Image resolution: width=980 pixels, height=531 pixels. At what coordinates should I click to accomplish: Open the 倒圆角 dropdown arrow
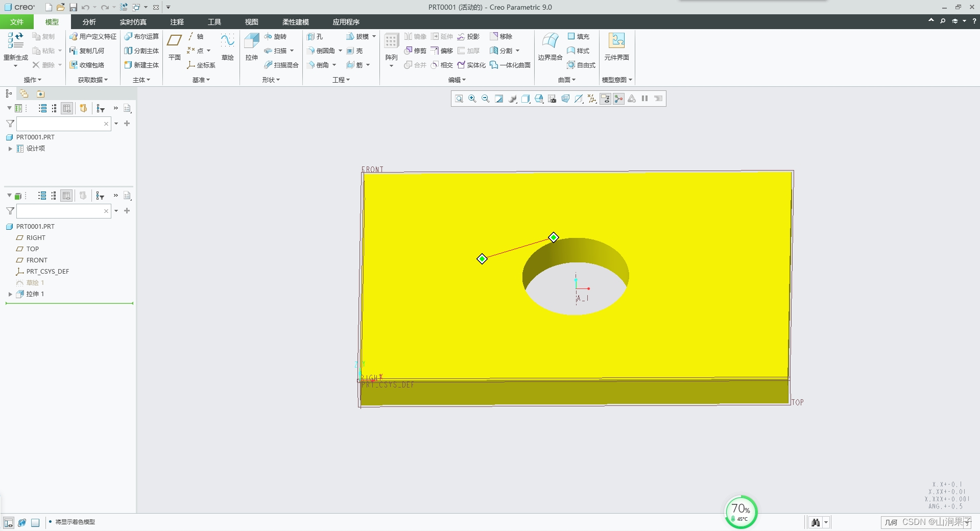pos(340,51)
